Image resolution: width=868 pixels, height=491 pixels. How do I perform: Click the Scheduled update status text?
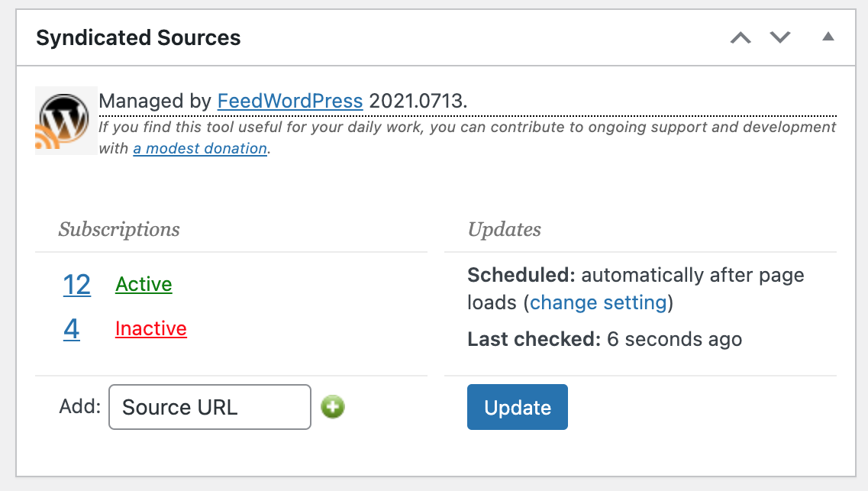click(635, 289)
